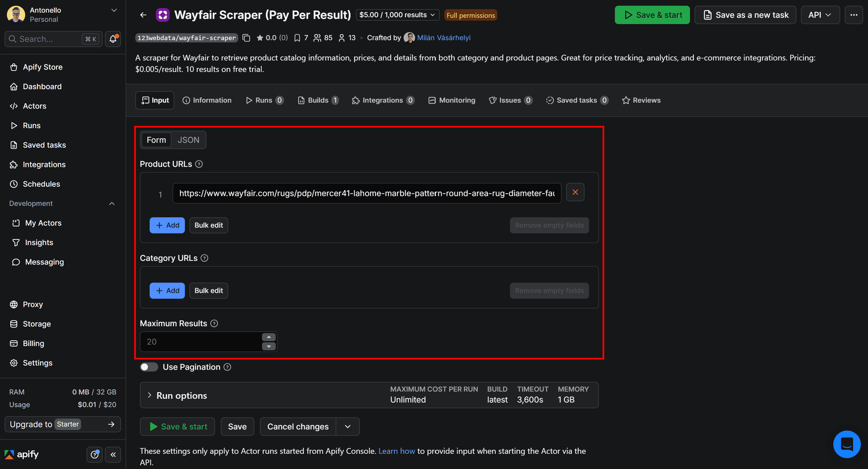
Task: Switch to the Runs tab
Action: pyautogui.click(x=265, y=100)
